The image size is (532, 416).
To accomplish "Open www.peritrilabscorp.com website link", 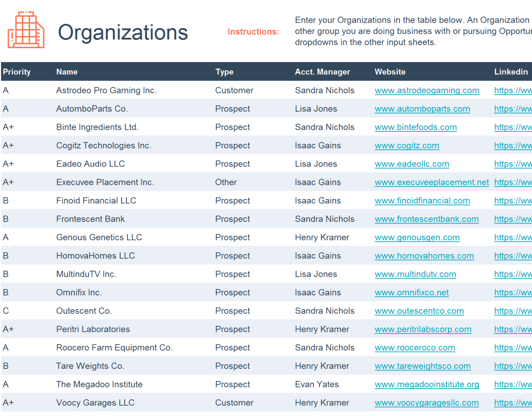I will click(423, 329).
